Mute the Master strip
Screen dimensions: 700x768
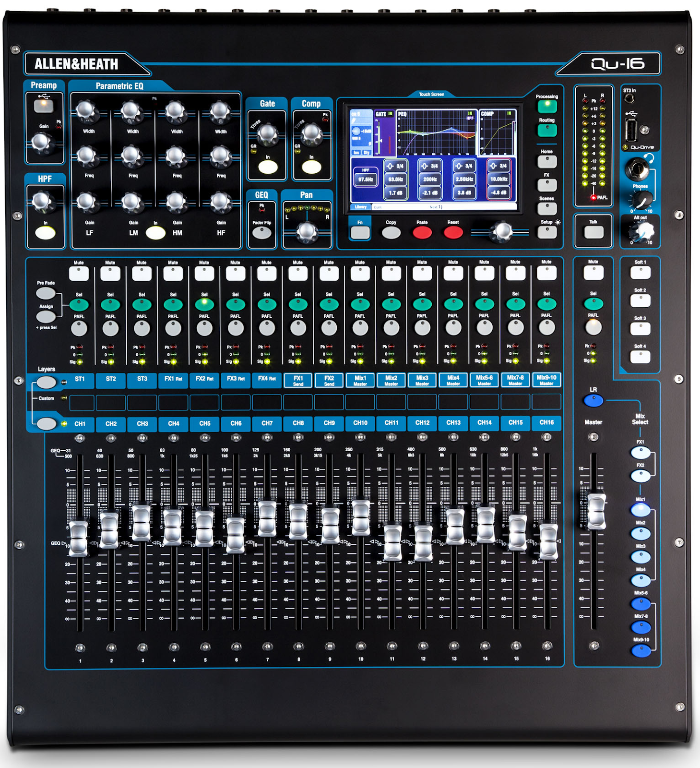point(593,273)
